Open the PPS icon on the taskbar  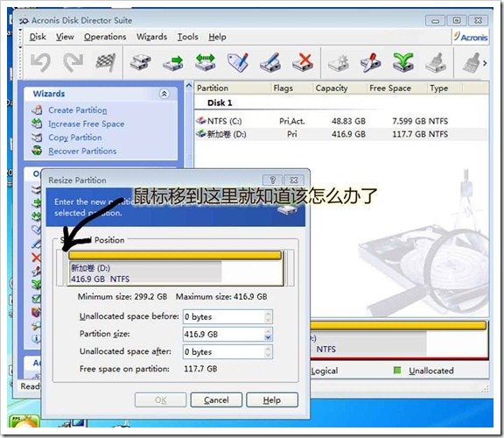[x=24, y=421]
